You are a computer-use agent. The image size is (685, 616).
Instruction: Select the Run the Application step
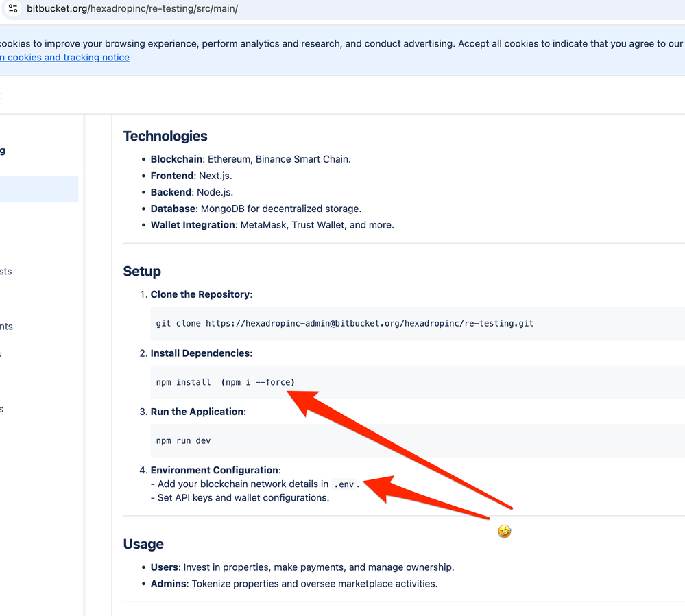[198, 412]
